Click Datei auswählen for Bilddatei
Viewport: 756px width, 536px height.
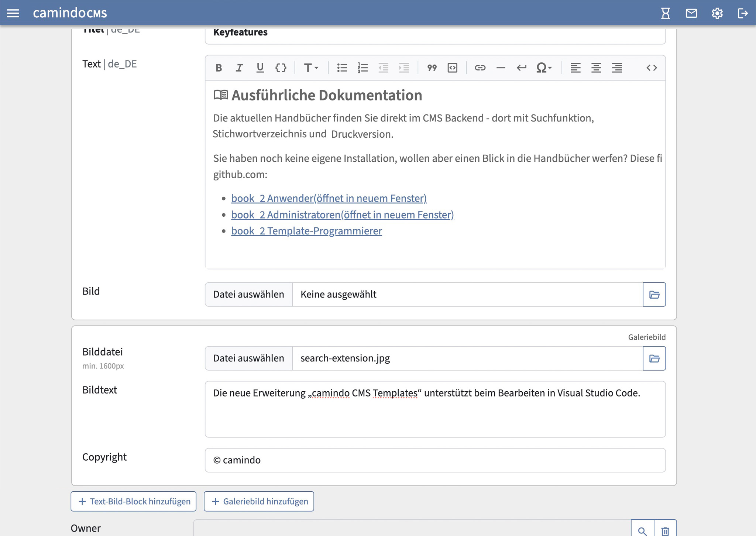click(x=249, y=358)
